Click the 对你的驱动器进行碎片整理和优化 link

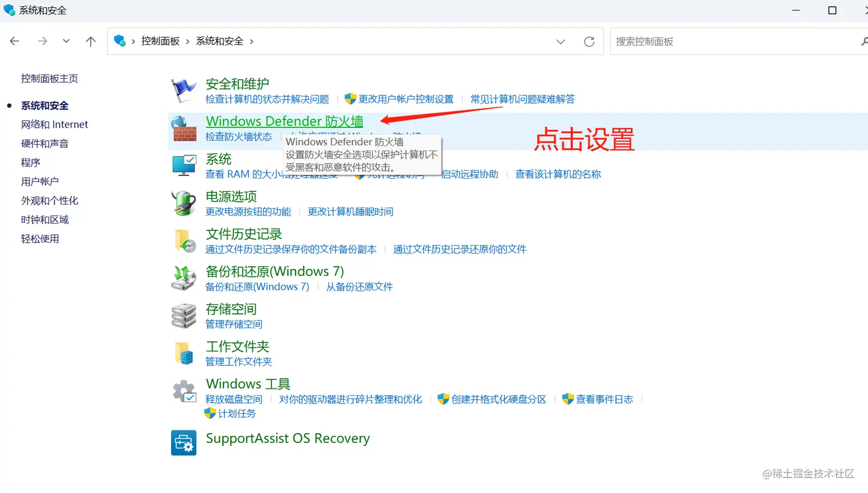tap(350, 399)
